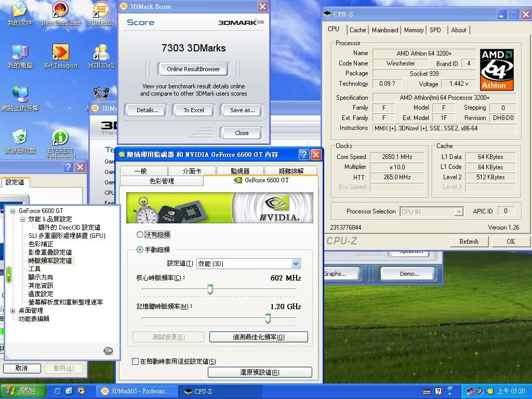Launch EVEREST Professional desktop shortcut
Image resolution: width=532 pixels, height=399 pixels.
[60, 144]
